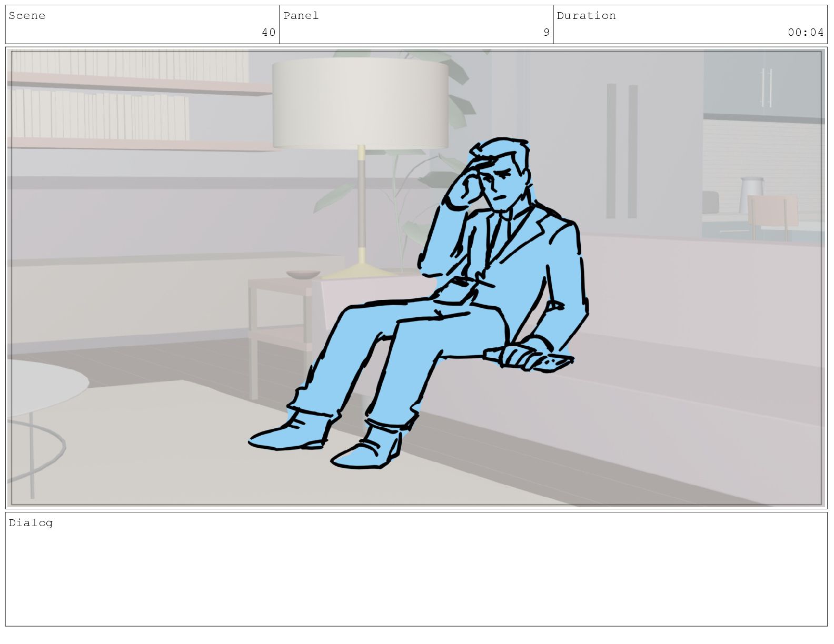This screenshot has height=644, width=834.
Task: Select the blue seated man's face
Action: [501, 184]
